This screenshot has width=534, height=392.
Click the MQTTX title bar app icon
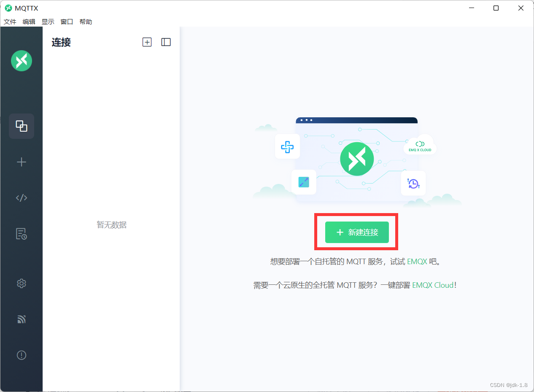[x=8, y=8]
